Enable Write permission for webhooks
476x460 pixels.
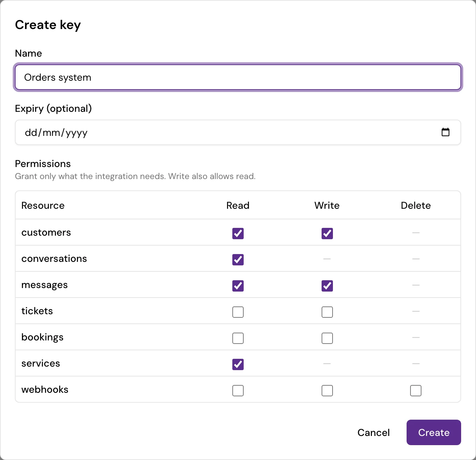(x=327, y=390)
